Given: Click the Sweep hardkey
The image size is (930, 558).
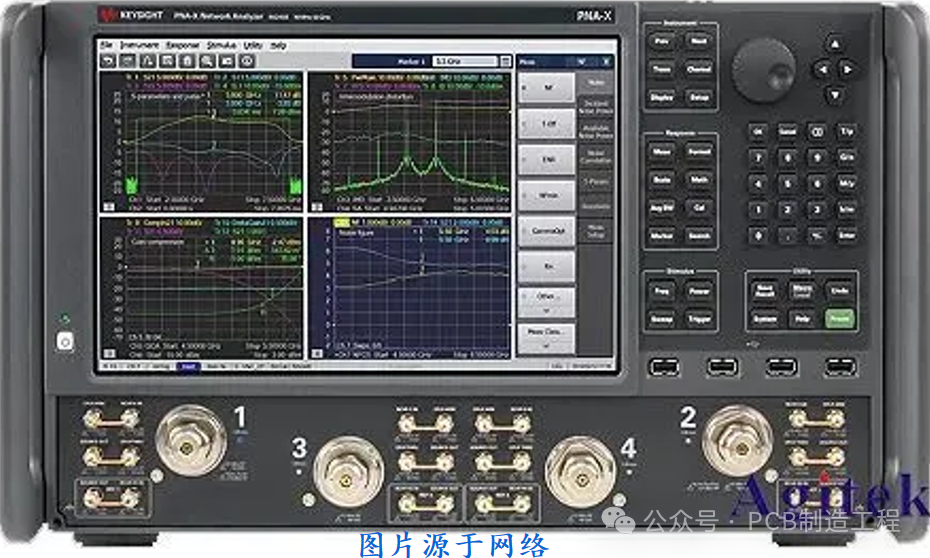Looking at the screenshot, I should click(x=661, y=319).
